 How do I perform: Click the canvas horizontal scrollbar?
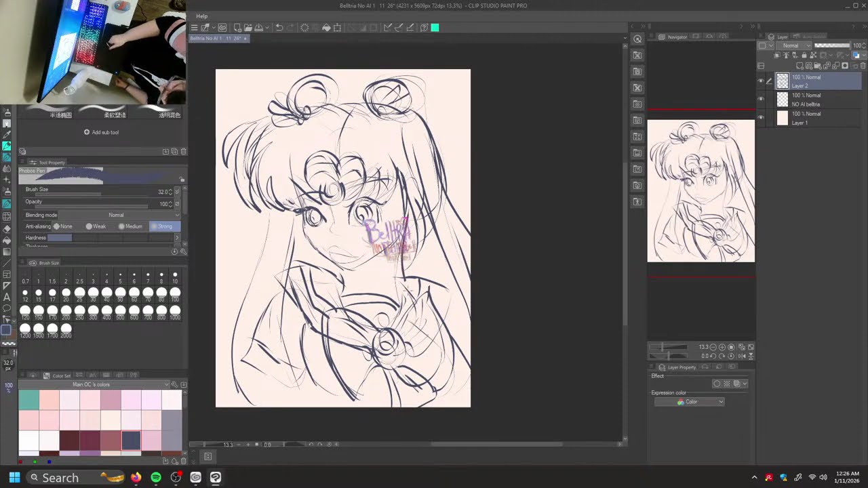coord(496,445)
